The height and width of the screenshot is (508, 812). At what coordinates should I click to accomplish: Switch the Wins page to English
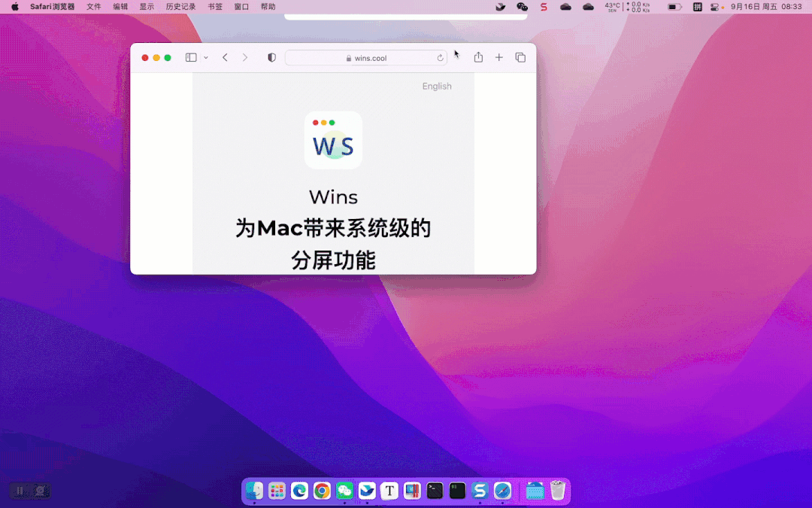pyautogui.click(x=437, y=86)
